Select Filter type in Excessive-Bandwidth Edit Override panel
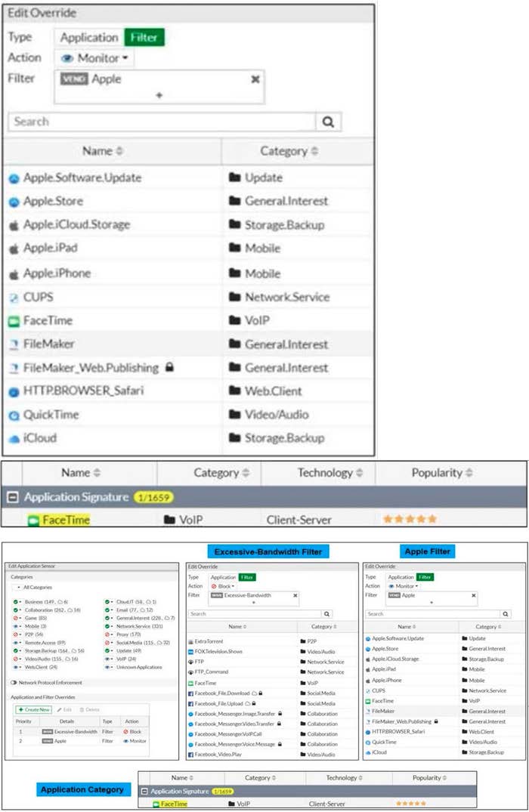The width and height of the screenshot is (529, 812). click(247, 577)
